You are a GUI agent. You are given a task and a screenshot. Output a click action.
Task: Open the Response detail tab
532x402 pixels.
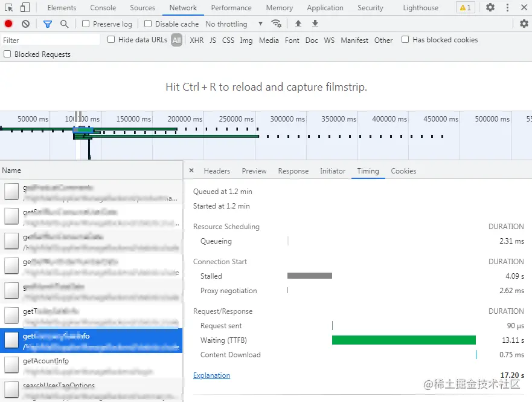[x=293, y=171]
